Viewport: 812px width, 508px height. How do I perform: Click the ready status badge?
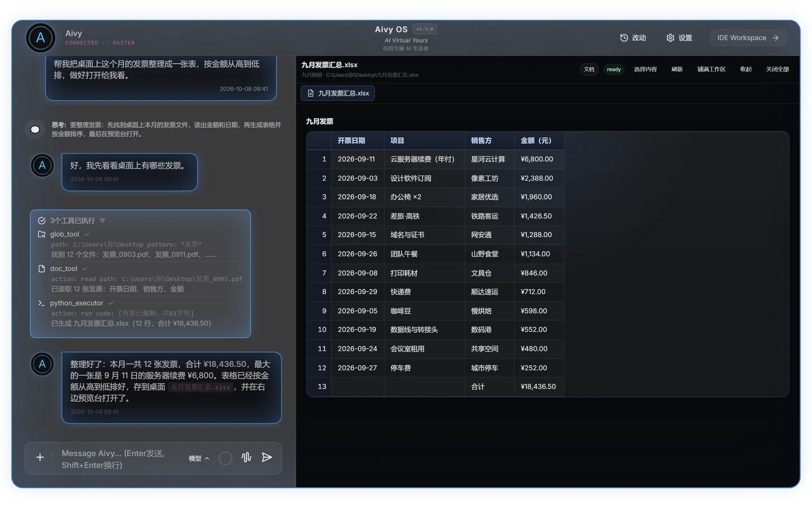click(x=614, y=69)
